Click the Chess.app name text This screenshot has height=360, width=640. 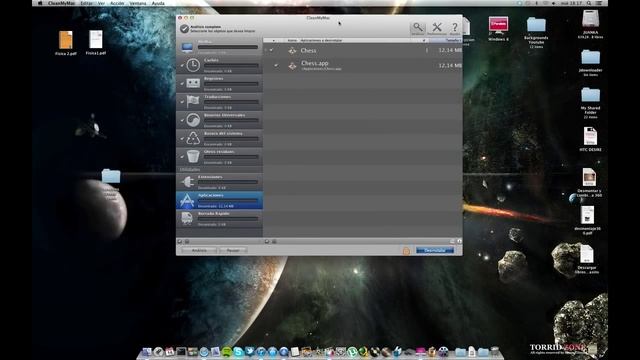pyautogui.click(x=314, y=63)
